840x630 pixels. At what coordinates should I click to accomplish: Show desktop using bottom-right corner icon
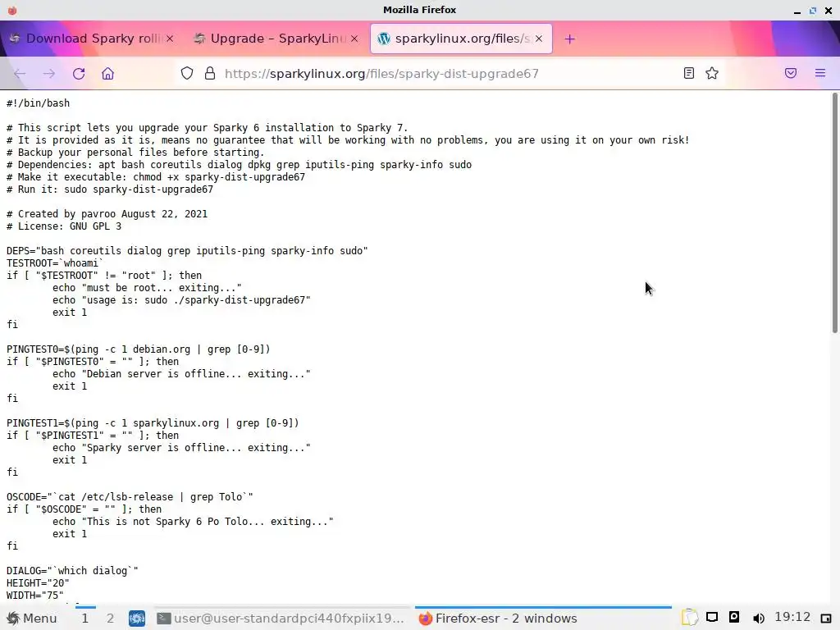826,619
